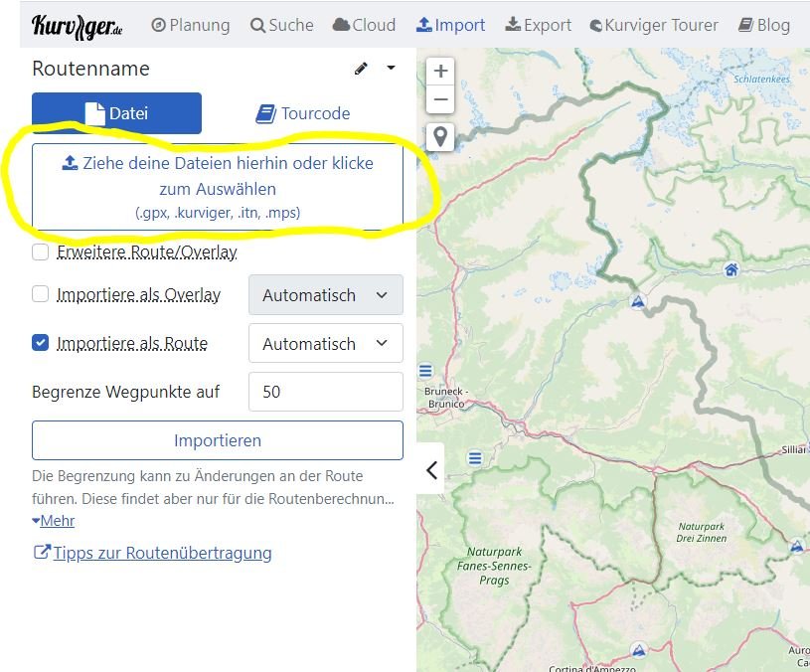Click the file drop zone to select files
Image resolution: width=810 pixels, height=672 pixels.
(218, 187)
